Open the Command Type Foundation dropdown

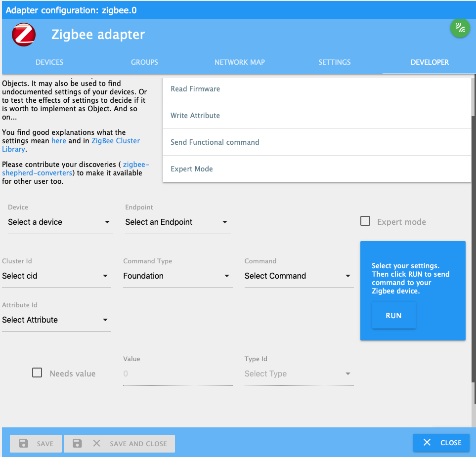[178, 276]
